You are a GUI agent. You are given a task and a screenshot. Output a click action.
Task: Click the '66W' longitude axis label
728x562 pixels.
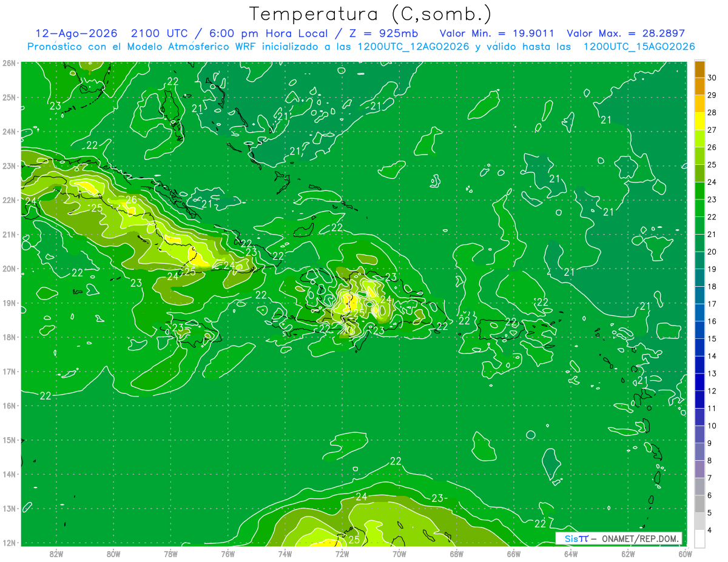click(x=513, y=553)
